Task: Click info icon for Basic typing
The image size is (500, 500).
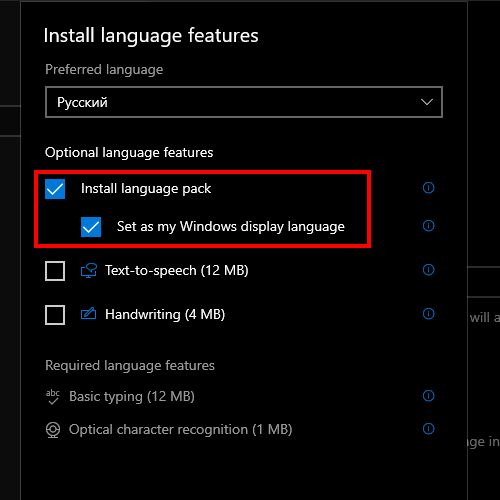Action: click(428, 396)
